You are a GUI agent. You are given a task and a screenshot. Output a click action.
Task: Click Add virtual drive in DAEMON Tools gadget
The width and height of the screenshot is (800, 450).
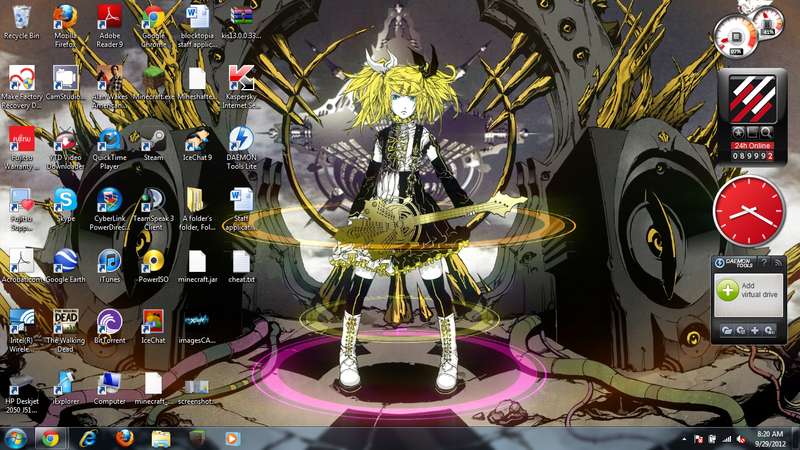point(748,290)
